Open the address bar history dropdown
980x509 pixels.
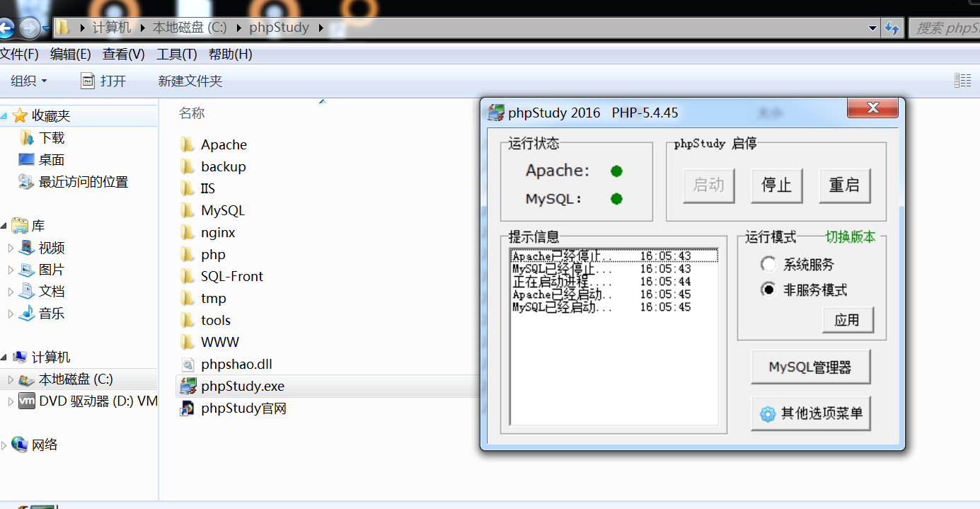[x=872, y=28]
